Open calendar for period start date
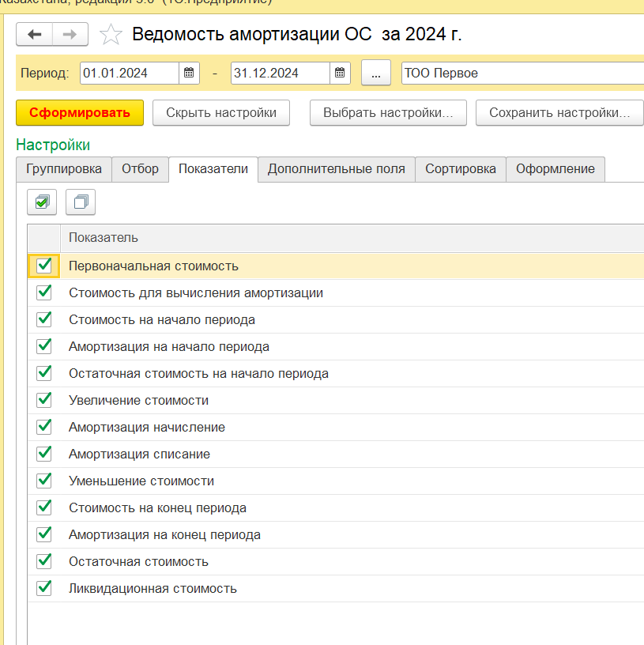The width and height of the screenshot is (644, 645). 189,74
